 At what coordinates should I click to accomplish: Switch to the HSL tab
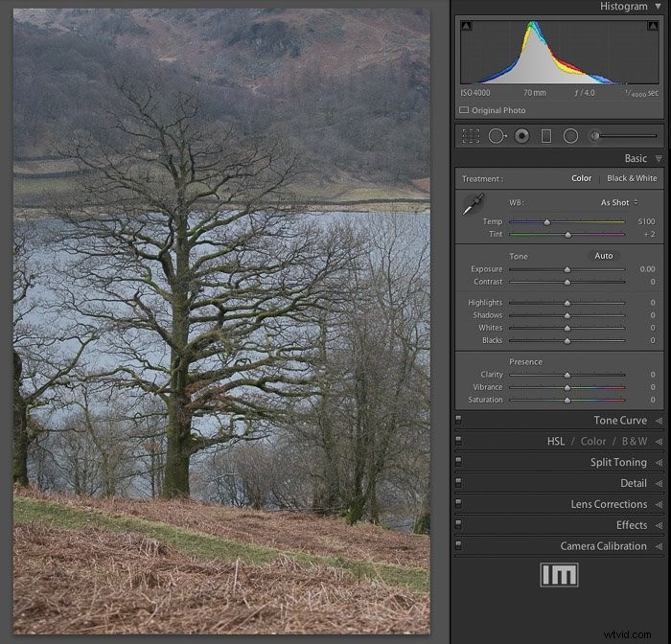(555, 441)
